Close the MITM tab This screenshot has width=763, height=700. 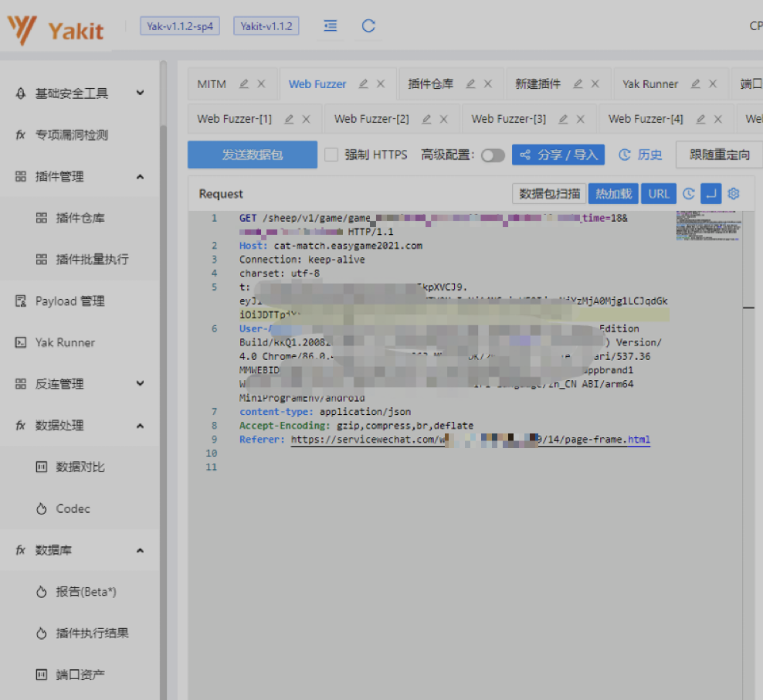tap(261, 83)
